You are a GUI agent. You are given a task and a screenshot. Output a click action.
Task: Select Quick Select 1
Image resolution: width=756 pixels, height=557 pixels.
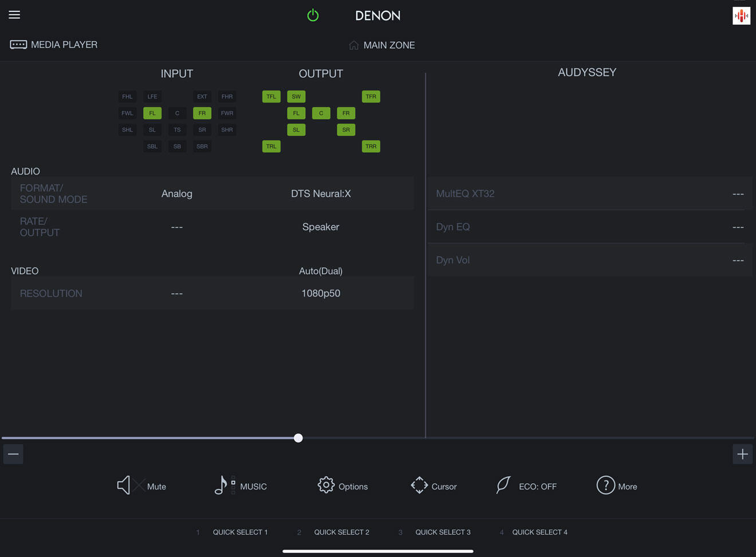(240, 532)
